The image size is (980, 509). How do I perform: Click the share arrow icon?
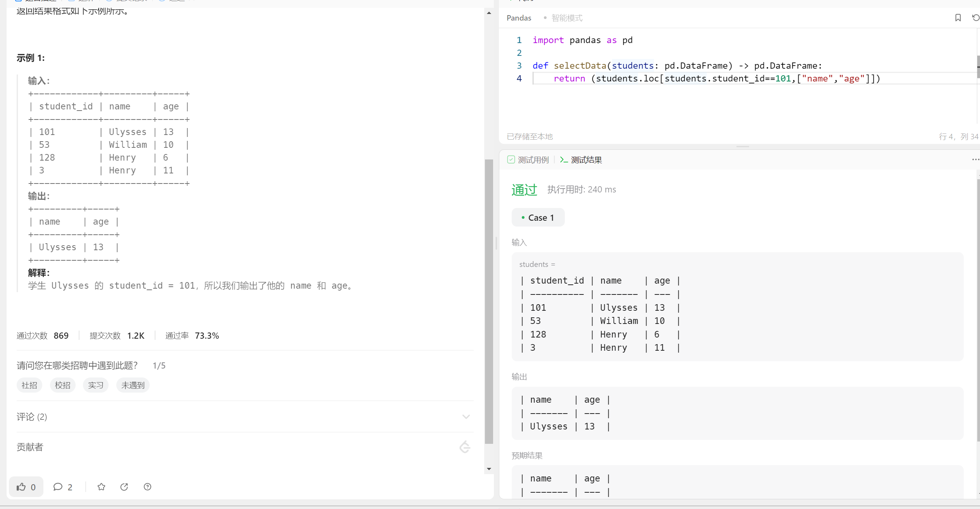click(x=124, y=487)
